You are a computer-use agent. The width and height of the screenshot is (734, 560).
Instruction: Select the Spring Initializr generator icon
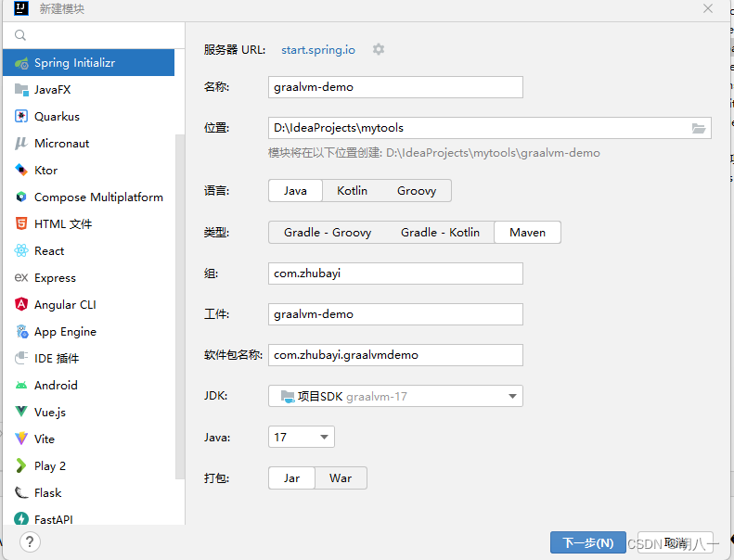21,63
